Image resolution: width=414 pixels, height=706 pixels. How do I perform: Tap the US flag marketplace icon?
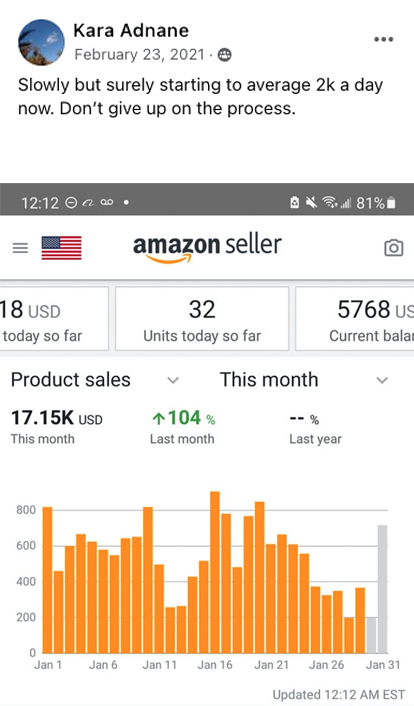tap(62, 248)
